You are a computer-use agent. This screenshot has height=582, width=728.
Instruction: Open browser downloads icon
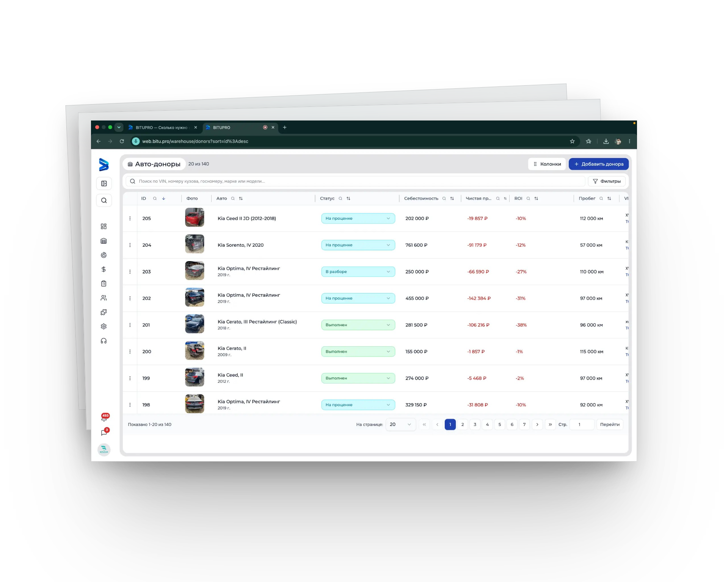tap(606, 141)
